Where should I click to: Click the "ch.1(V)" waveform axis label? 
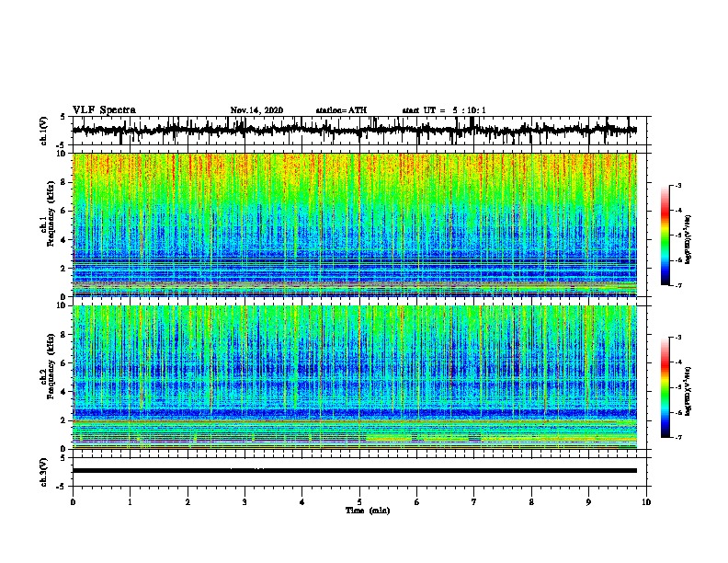coord(44,131)
